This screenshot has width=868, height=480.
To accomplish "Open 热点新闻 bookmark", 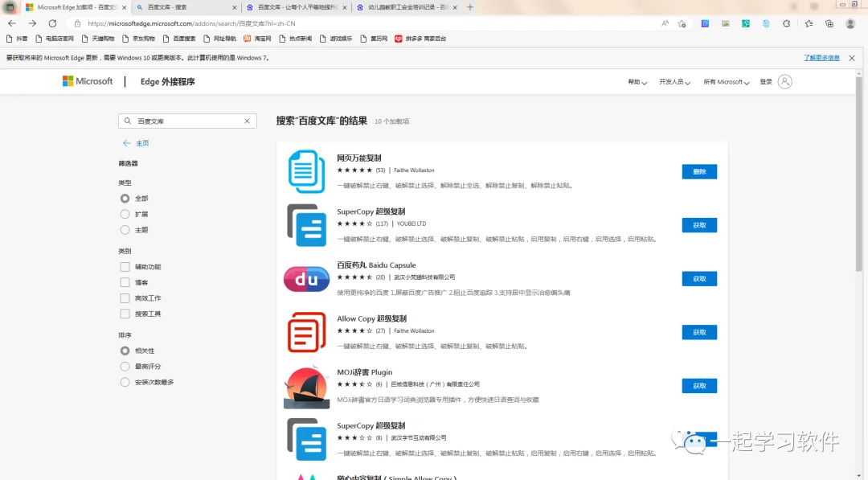I will coord(296,39).
